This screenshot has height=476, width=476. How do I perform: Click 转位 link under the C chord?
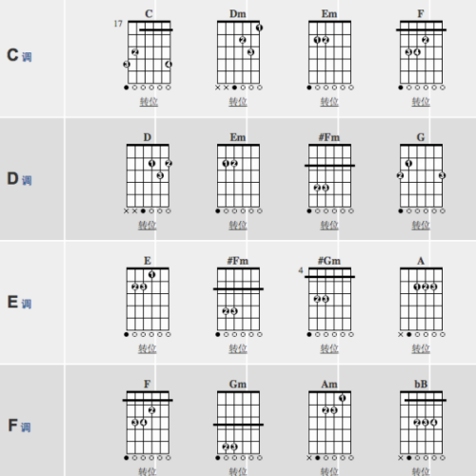coord(149,102)
